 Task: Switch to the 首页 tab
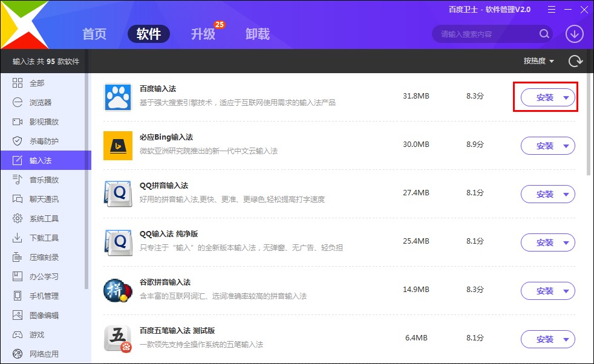point(94,34)
